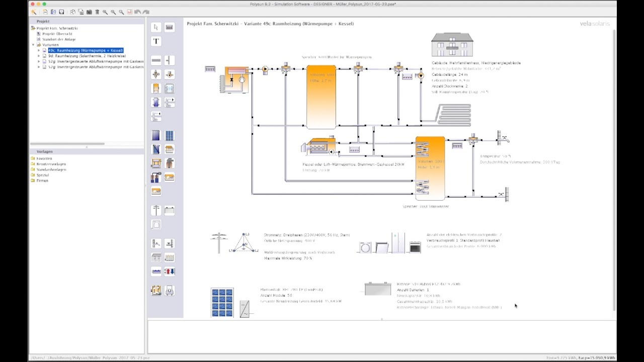The image size is (644, 362).
Task: Click the building house image in the diagram
Action: click(452, 45)
